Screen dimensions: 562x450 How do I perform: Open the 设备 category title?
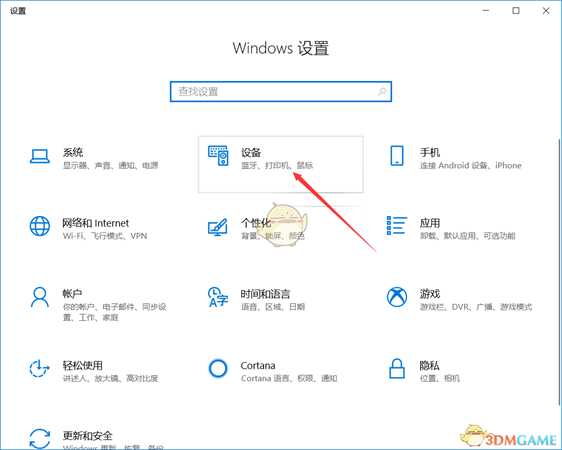[251, 152]
